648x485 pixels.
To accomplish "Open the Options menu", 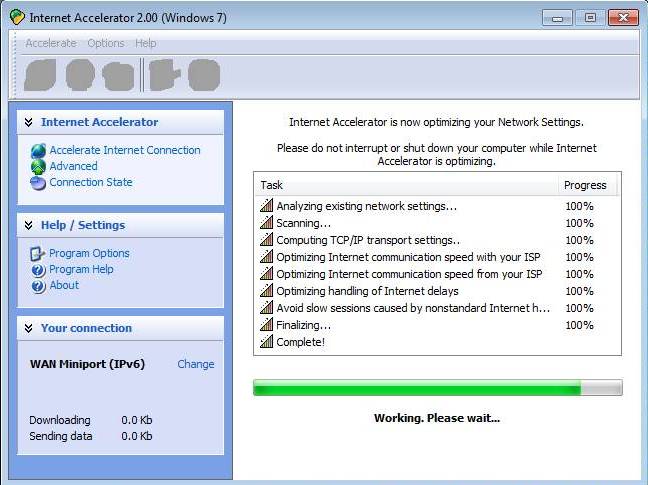I will pos(106,43).
